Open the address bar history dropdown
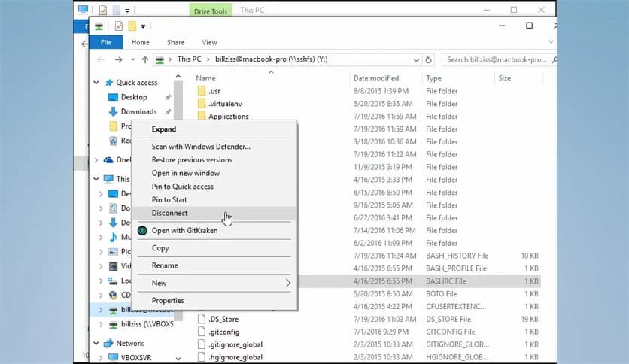 (416, 59)
